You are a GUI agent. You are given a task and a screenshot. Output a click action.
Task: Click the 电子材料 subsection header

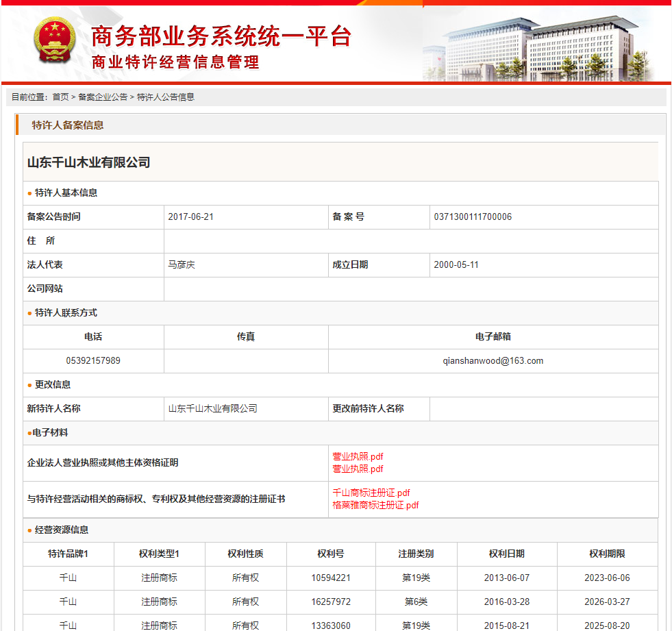(x=50, y=432)
